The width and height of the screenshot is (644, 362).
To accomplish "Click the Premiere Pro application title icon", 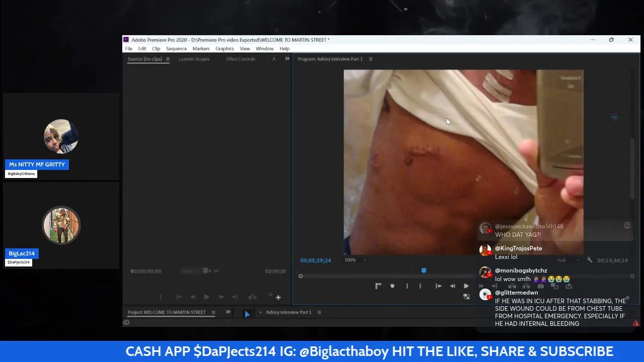I will [x=126, y=40].
